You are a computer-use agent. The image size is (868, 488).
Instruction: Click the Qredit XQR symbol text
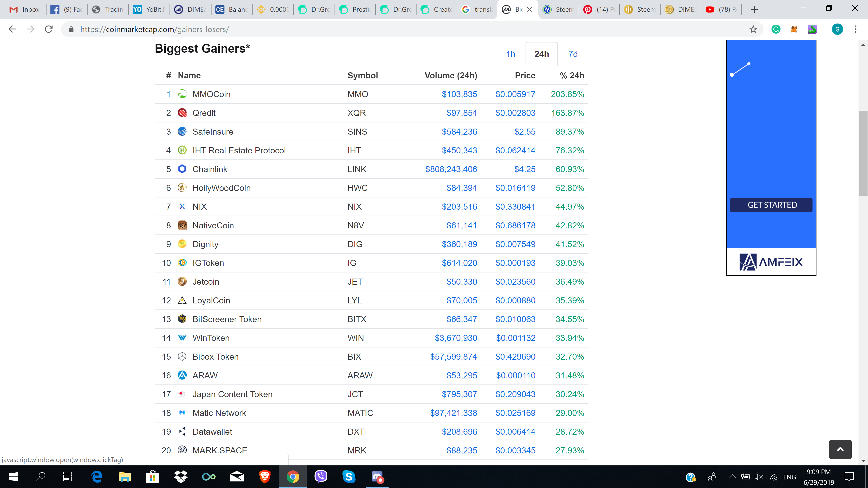356,113
